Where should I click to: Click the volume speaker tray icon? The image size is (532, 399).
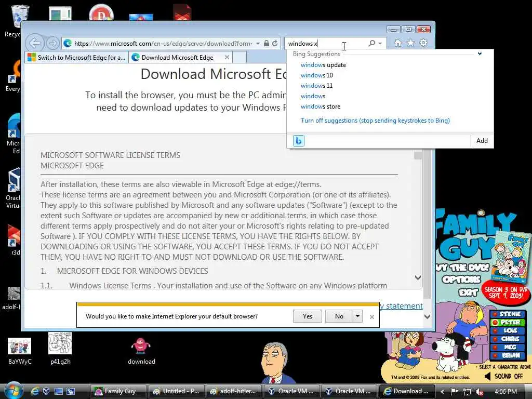point(480,392)
